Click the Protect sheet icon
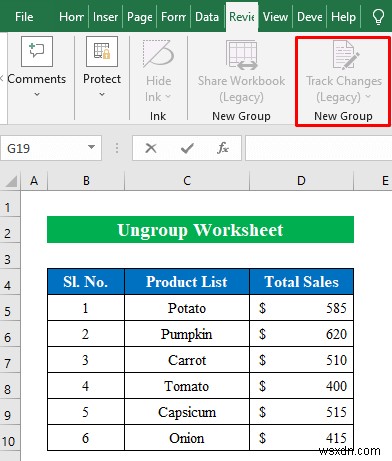The image size is (392, 461). click(102, 51)
